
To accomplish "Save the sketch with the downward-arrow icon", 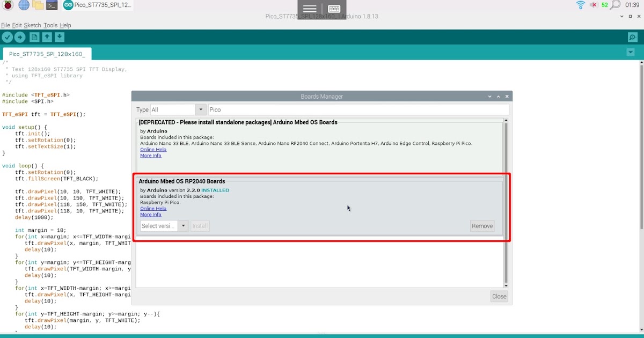I will pyautogui.click(x=59, y=37).
